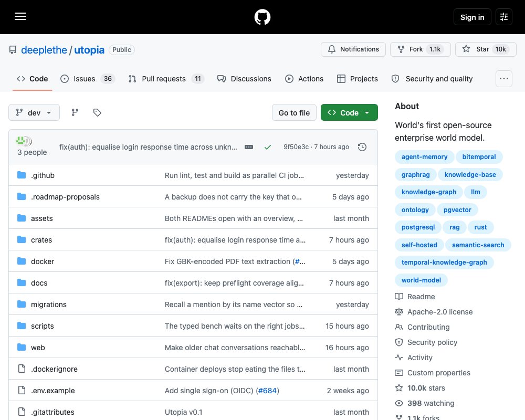The image size is (525, 420).
Task: Open the .roadmap-proposals folder
Action: click(65, 196)
